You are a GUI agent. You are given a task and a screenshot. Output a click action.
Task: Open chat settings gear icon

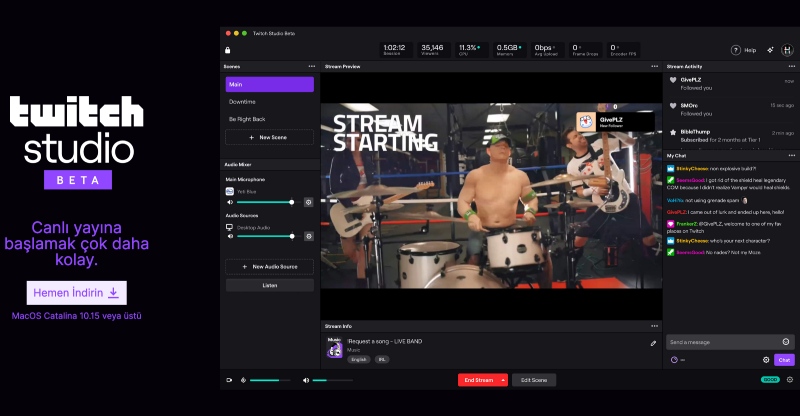pyautogui.click(x=766, y=360)
